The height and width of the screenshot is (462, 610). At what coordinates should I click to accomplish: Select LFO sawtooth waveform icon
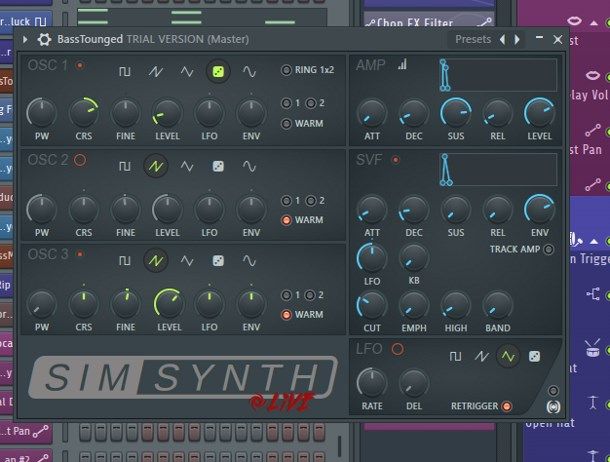(x=482, y=356)
